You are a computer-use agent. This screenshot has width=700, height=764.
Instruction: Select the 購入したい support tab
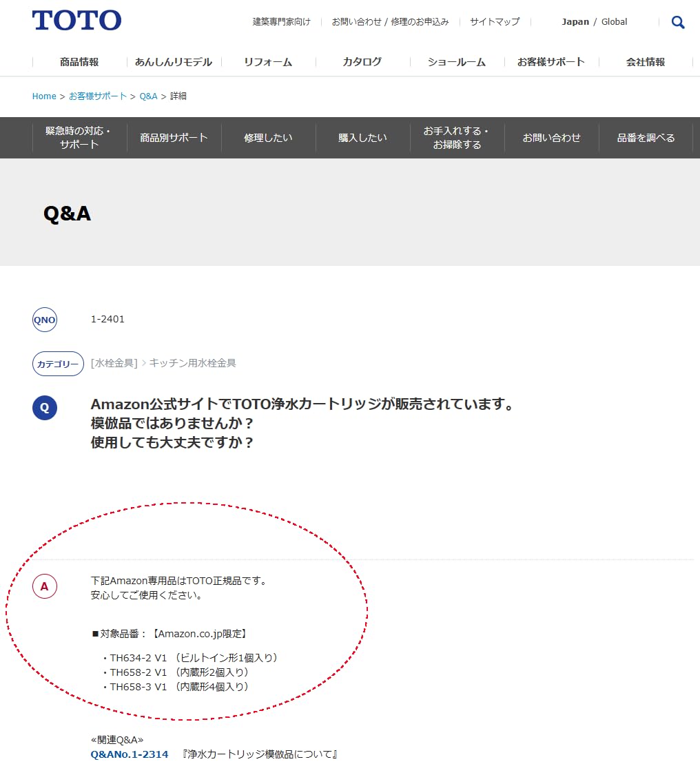click(362, 137)
